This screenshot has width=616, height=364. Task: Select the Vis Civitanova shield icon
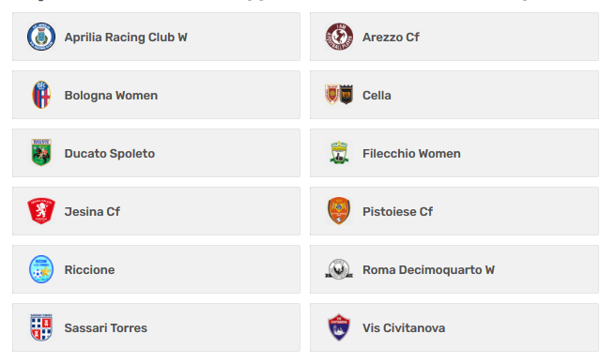(339, 327)
